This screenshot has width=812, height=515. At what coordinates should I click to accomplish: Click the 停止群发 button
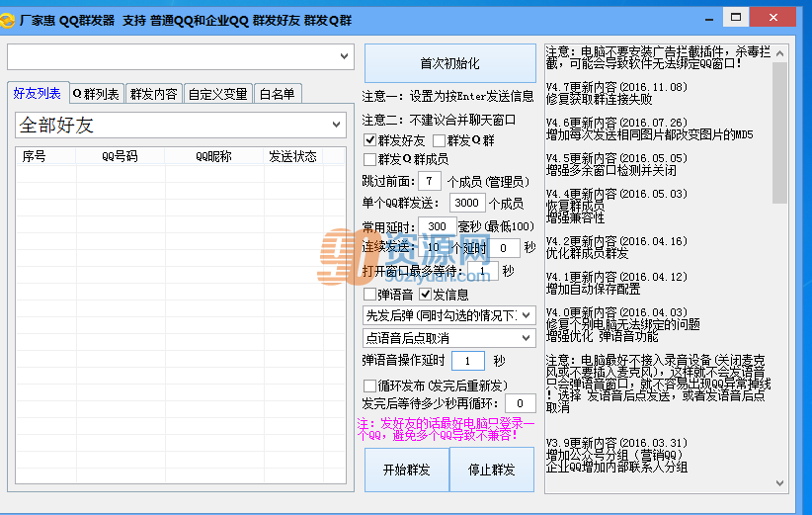[491, 470]
